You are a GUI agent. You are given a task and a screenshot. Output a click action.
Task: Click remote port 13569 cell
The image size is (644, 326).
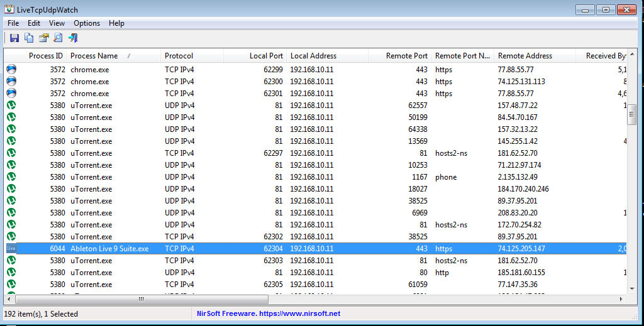point(418,141)
